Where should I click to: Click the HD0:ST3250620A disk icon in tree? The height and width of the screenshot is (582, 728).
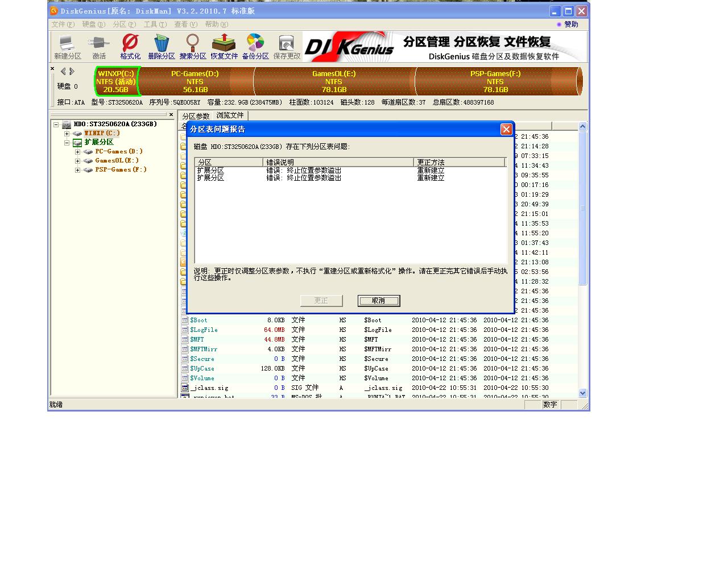point(67,124)
